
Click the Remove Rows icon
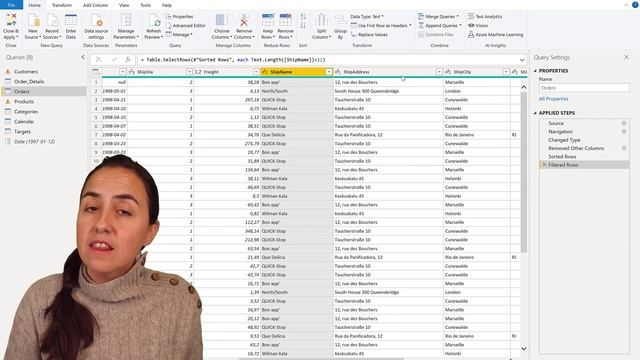(x=285, y=20)
